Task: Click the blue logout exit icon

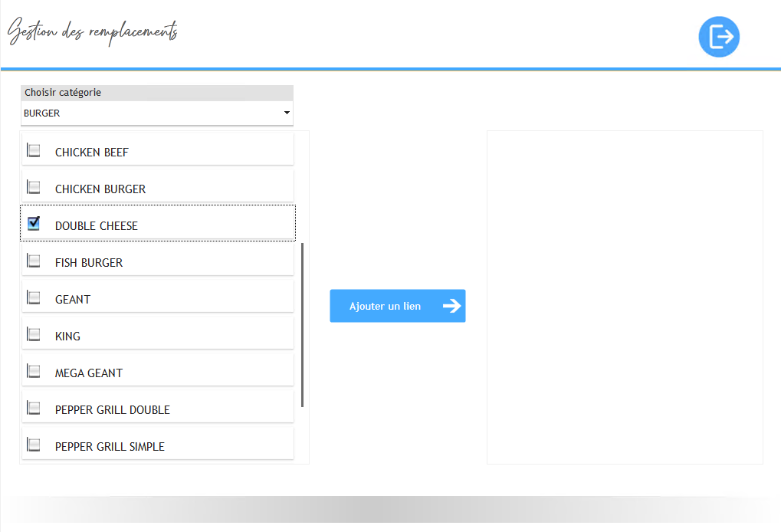Action: 719,37
